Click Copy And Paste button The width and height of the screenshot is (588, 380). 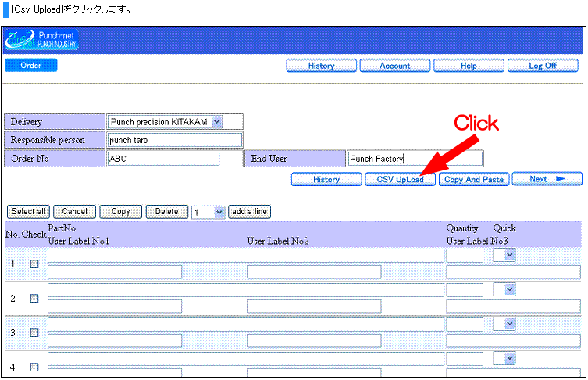pos(474,179)
